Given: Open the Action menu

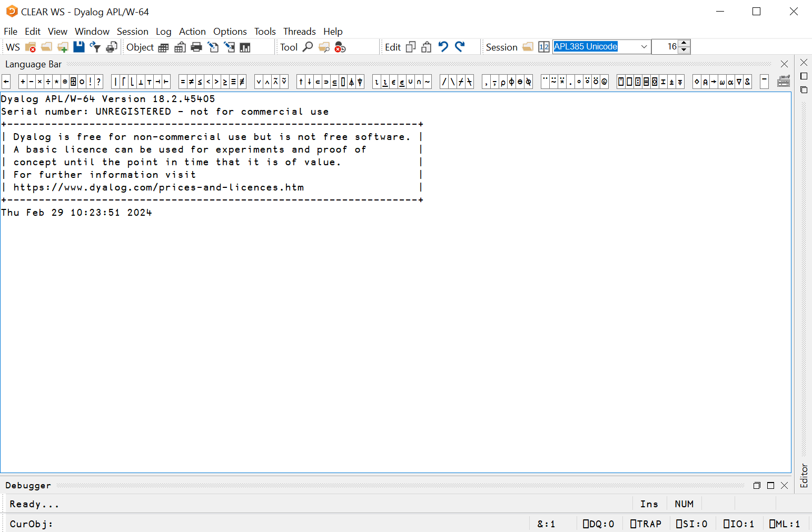Looking at the screenshot, I should (192, 32).
